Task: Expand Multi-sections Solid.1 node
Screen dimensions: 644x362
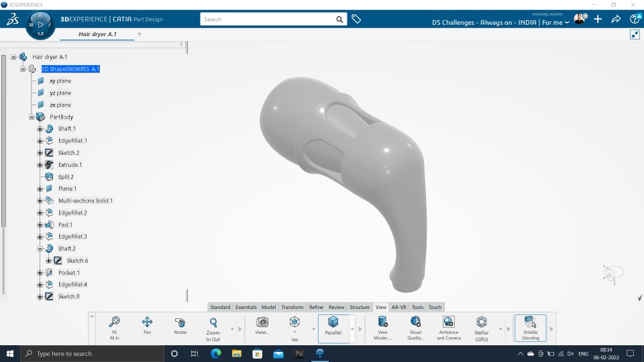Action: coord(40,200)
